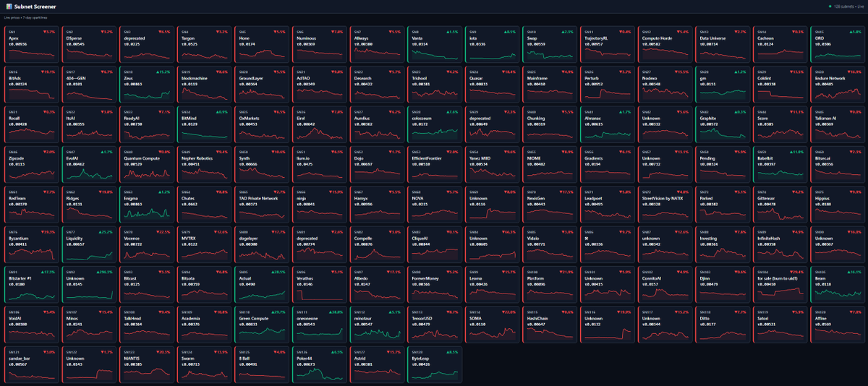
Task: Open the SN92 Unknown card
Action: point(89,285)
